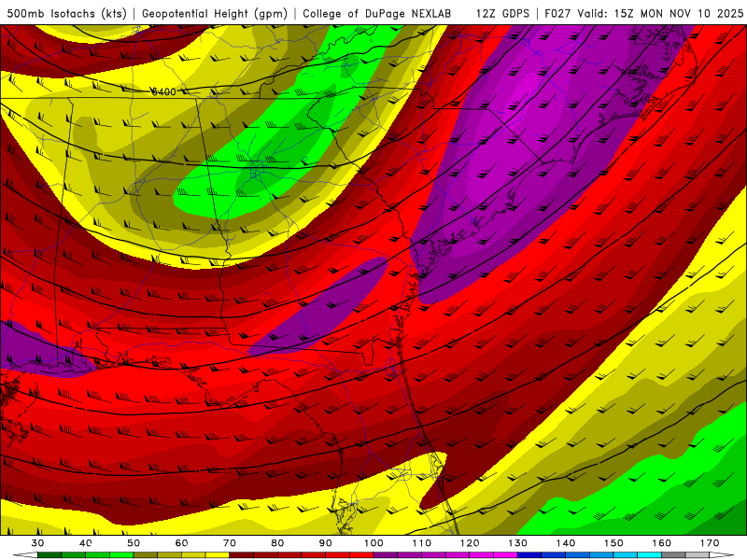Viewport: 747px width, 560px height.
Task: Click the legend value 80
Action: 277,543
